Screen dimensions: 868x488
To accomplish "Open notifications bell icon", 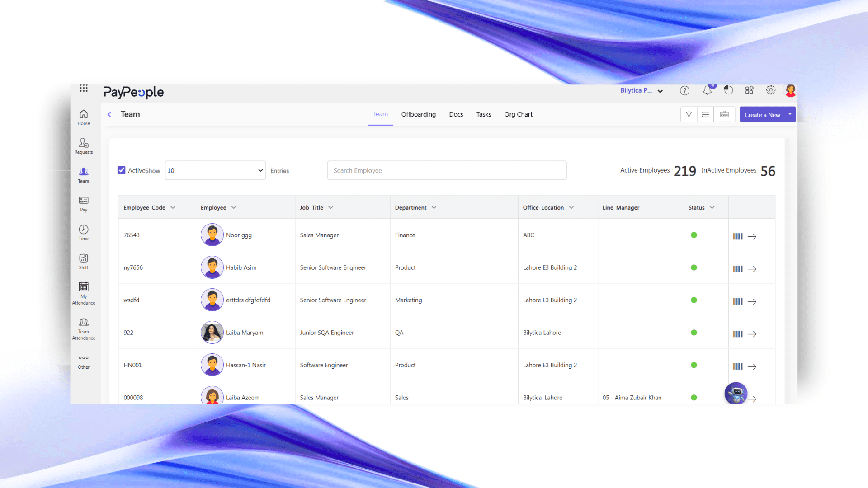I will 707,90.
